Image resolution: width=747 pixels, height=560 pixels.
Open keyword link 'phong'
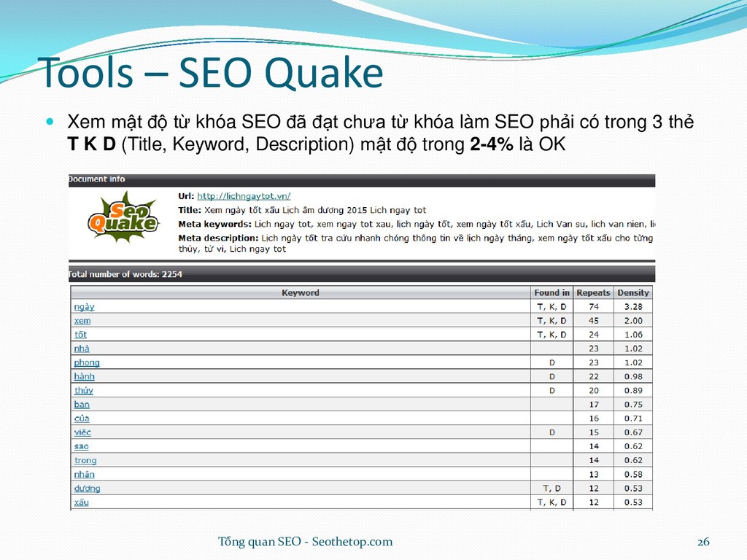87,362
